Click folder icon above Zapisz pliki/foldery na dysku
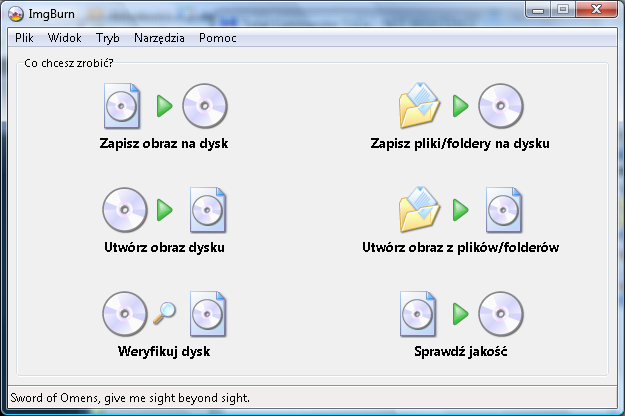Screen dimensions: 625x416 point(419,106)
